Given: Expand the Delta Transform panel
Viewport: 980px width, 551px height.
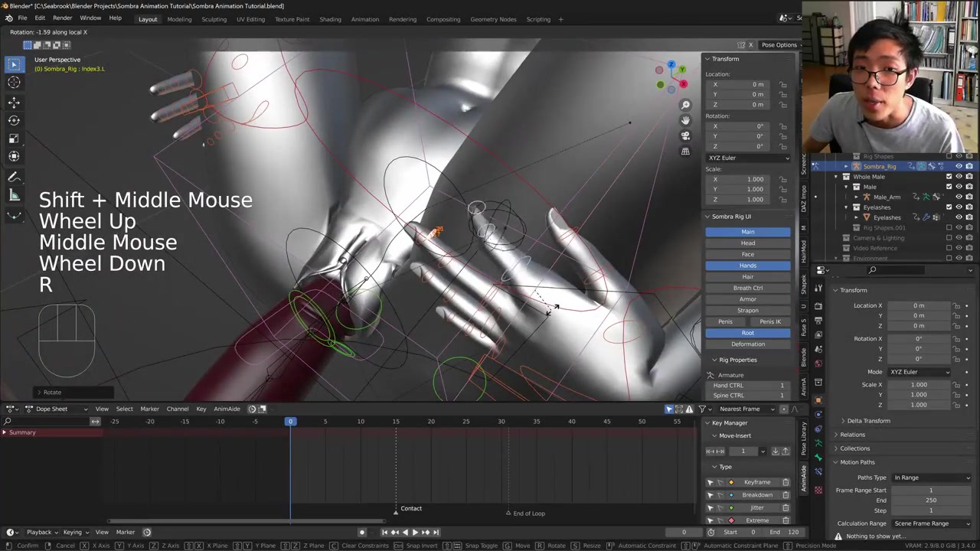Looking at the screenshot, I should click(868, 421).
